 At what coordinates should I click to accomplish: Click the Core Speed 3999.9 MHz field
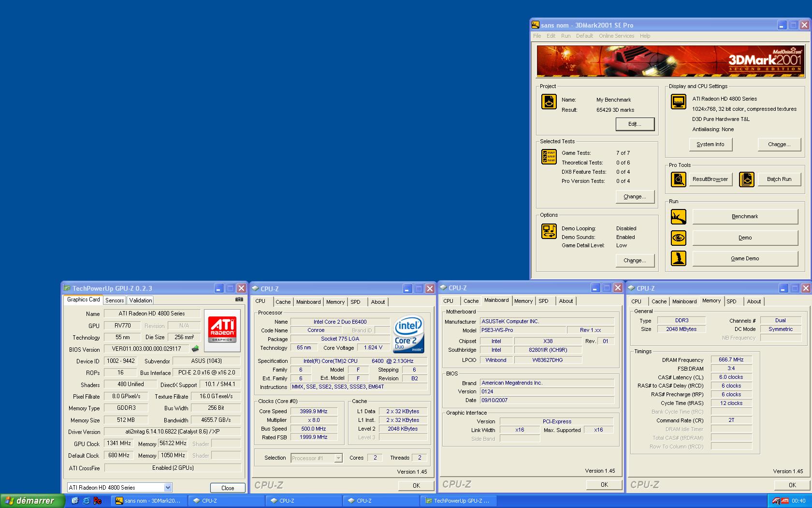[x=314, y=411]
